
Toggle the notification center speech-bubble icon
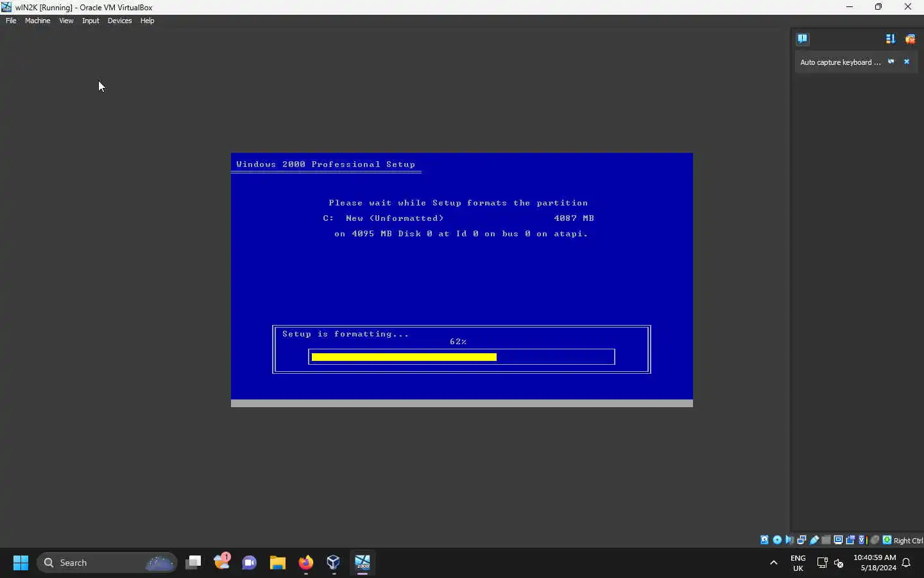tap(802, 39)
